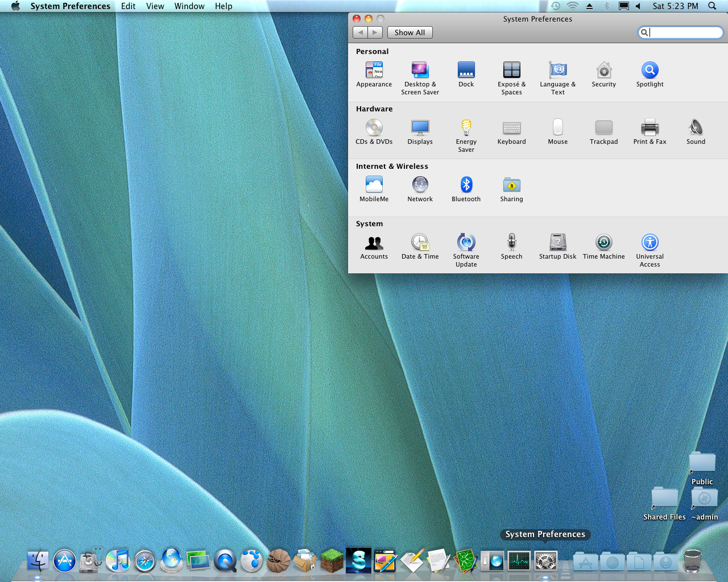
Task: Open the Apple menu
Action: point(15,6)
